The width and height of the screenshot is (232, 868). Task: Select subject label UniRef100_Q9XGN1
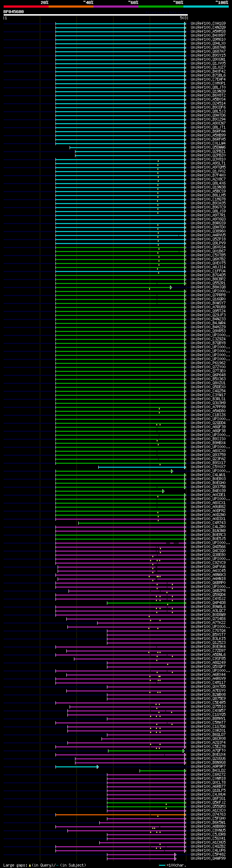coord(208,59)
